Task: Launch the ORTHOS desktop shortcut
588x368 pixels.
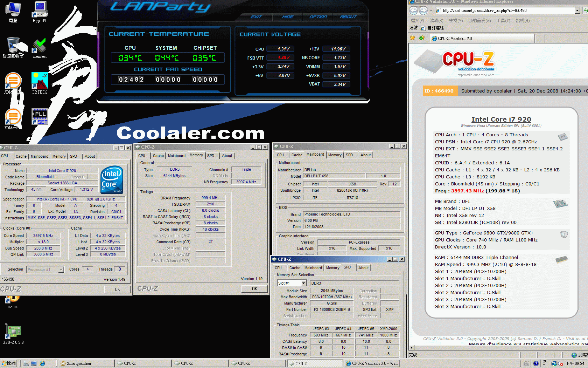Action: click(x=40, y=83)
